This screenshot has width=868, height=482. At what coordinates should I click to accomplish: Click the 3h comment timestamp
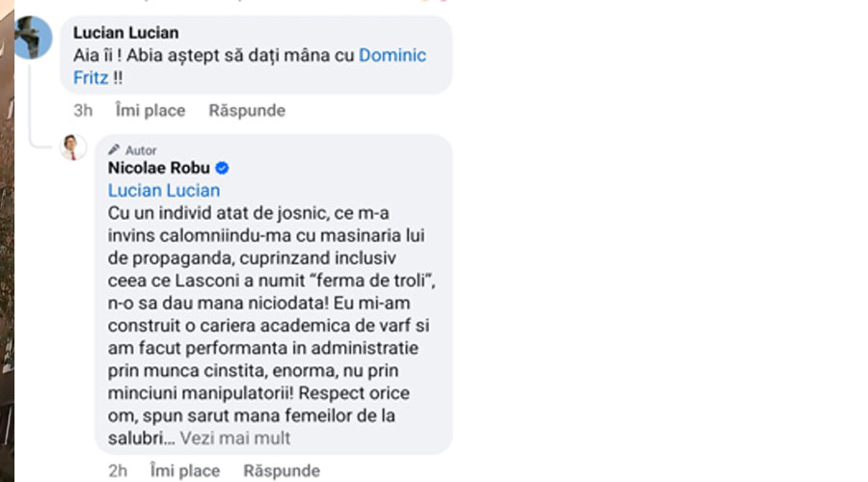(83, 111)
